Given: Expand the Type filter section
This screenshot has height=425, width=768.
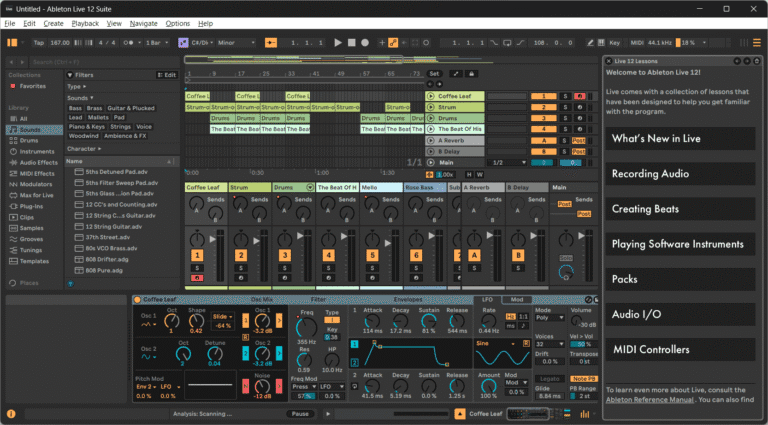Looking at the screenshot, I should 76,87.
